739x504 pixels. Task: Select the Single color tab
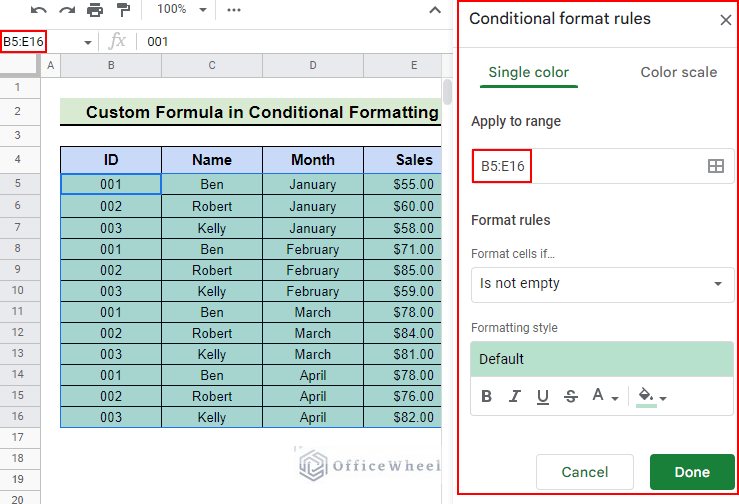(528, 72)
